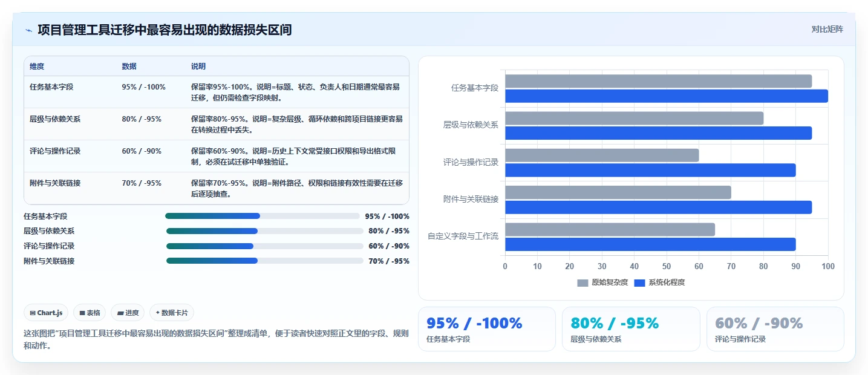The image size is (868, 375).
Task: Click the 层级与依赖关系 progress bar
Action: point(264,231)
